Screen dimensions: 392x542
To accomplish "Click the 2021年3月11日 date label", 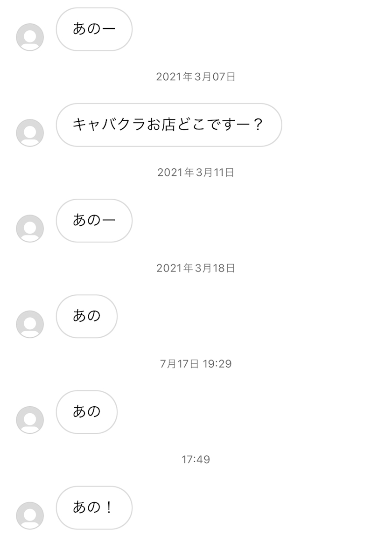I will coord(196,173).
